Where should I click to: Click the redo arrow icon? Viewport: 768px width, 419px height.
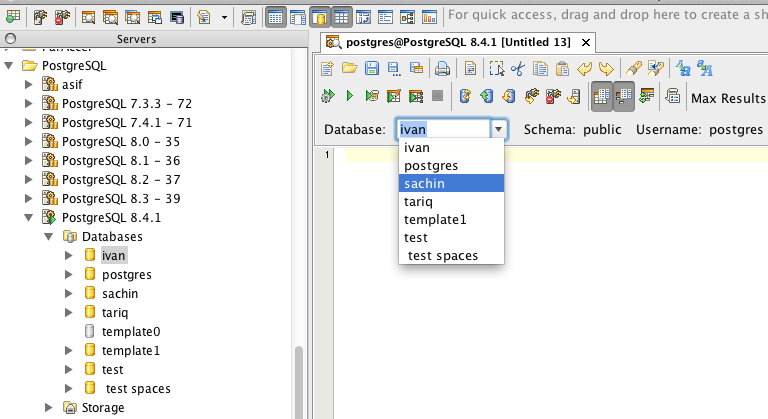click(606, 69)
